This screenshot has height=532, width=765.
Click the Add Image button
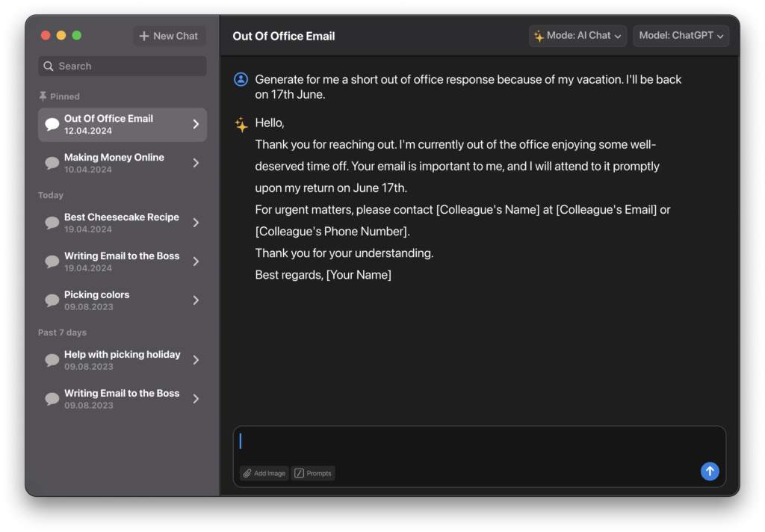(x=264, y=473)
